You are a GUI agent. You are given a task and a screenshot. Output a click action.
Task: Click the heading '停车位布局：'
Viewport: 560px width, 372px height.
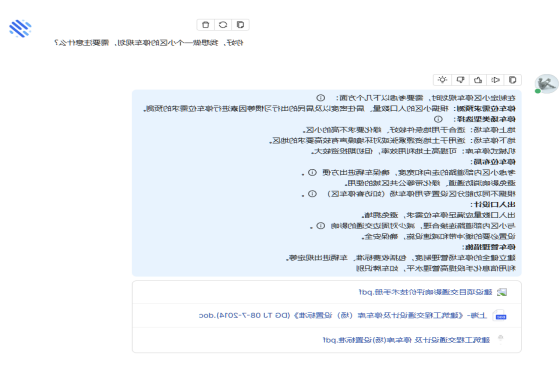[493, 162]
